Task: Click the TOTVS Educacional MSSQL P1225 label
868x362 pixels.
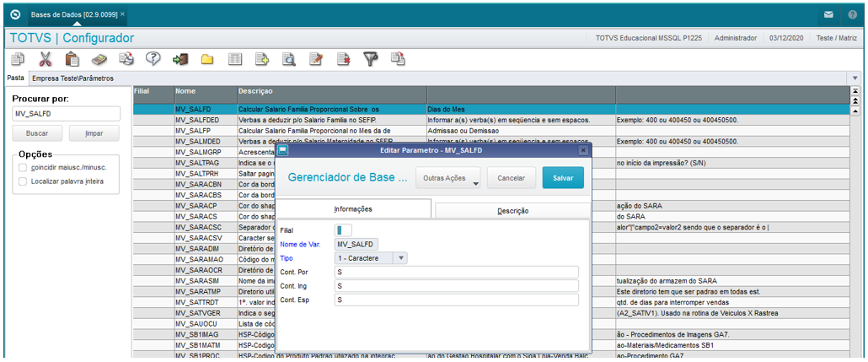Action: (x=649, y=38)
